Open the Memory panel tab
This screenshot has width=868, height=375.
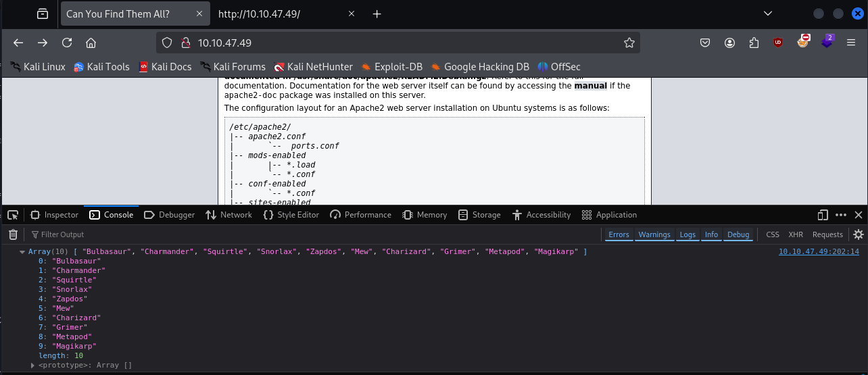tap(425, 215)
